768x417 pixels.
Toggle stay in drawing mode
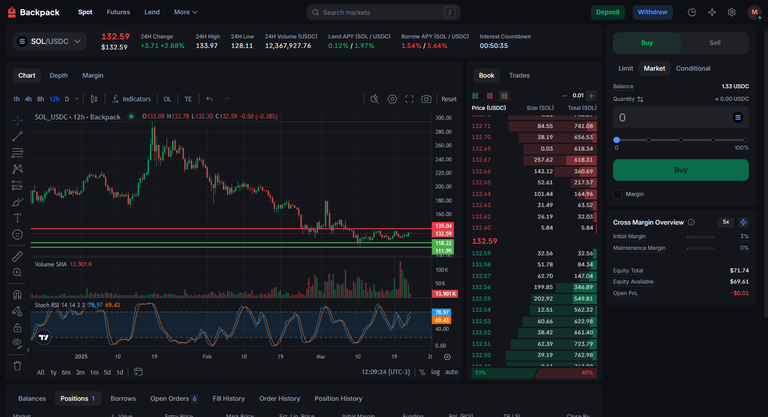pyautogui.click(x=17, y=311)
